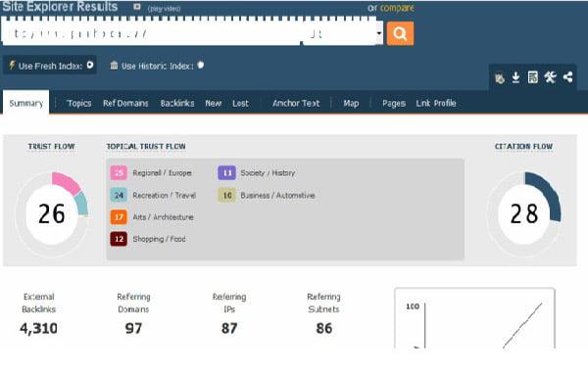Open the Pages tab
This screenshot has width=588, height=372.
[x=394, y=103]
